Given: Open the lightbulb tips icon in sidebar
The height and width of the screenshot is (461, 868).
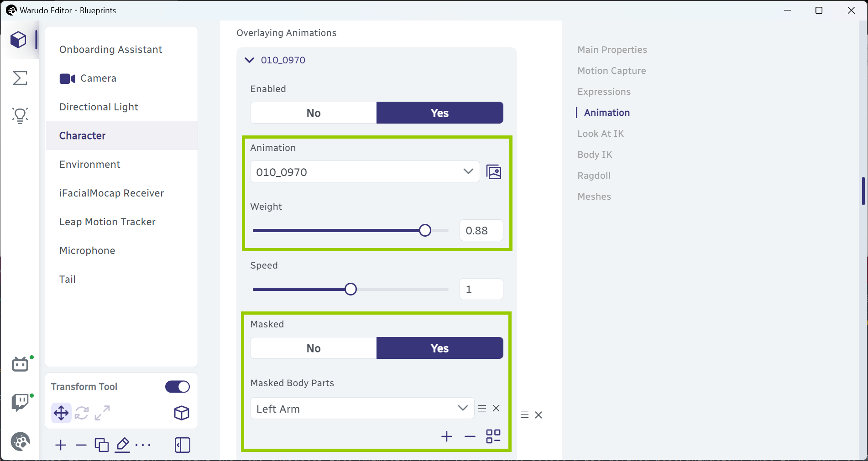Looking at the screenshot, I should (20, 116).
